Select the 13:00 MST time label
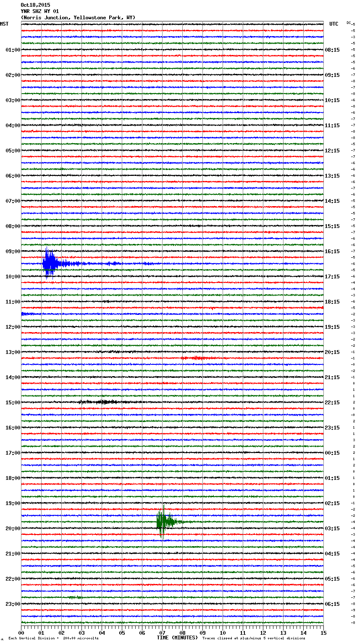 tap(13, 352)
